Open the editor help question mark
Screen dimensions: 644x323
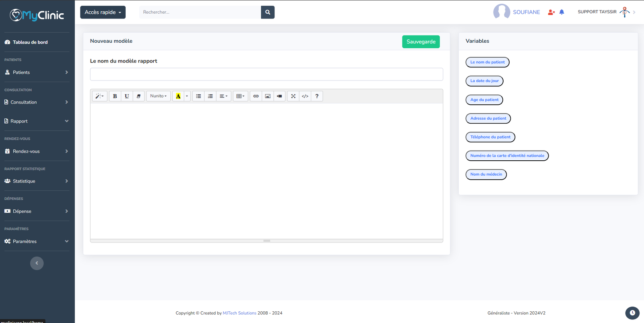pyautogui.click(x=317, y=96)
